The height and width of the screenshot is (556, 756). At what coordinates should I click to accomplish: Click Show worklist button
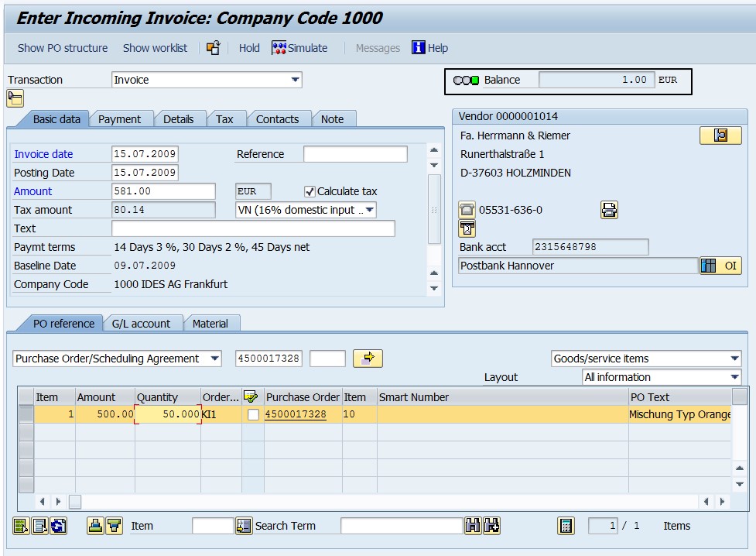click(155, 48)
